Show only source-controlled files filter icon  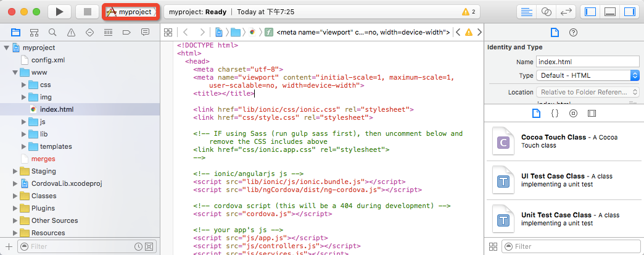pyautogui.click(x=149, y=246)
